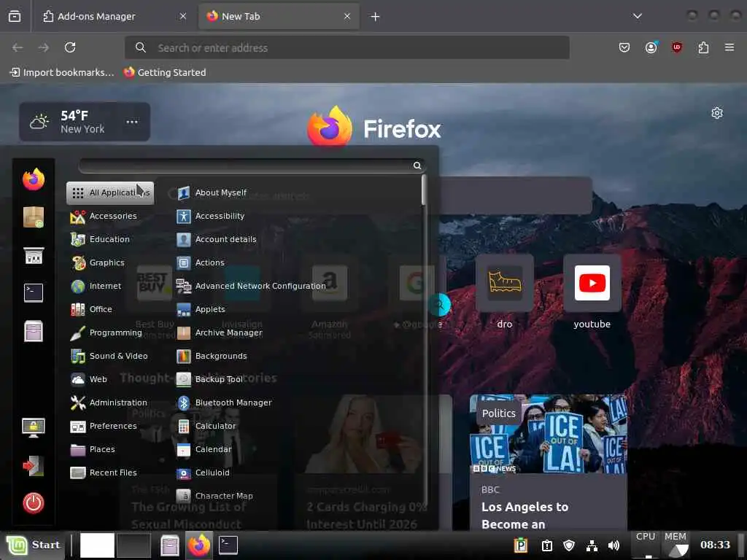The height and width of the screenshot is (560, 747).
Task: Launch About Myself application
Action: [x=296, y=192]
